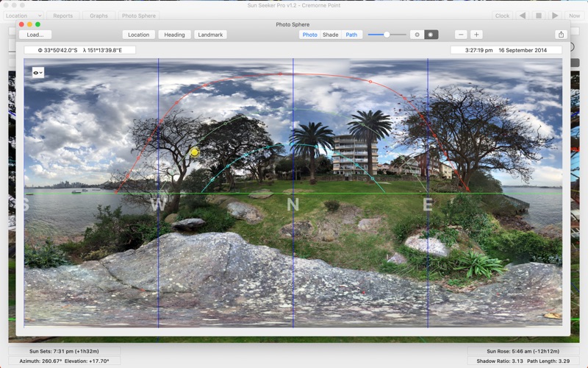Select the Photo Sphere tab in main window
This screenshot has width=588, height=368.
(x=138, y=15)
